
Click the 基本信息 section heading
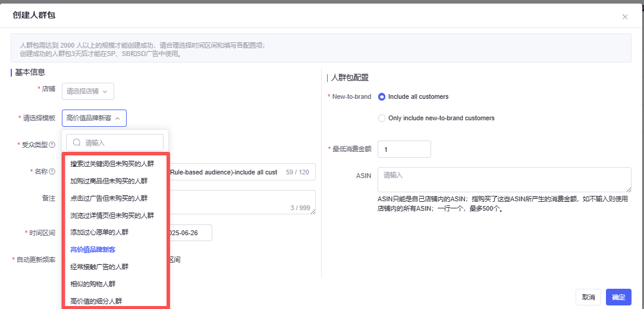tap(30, 73)
